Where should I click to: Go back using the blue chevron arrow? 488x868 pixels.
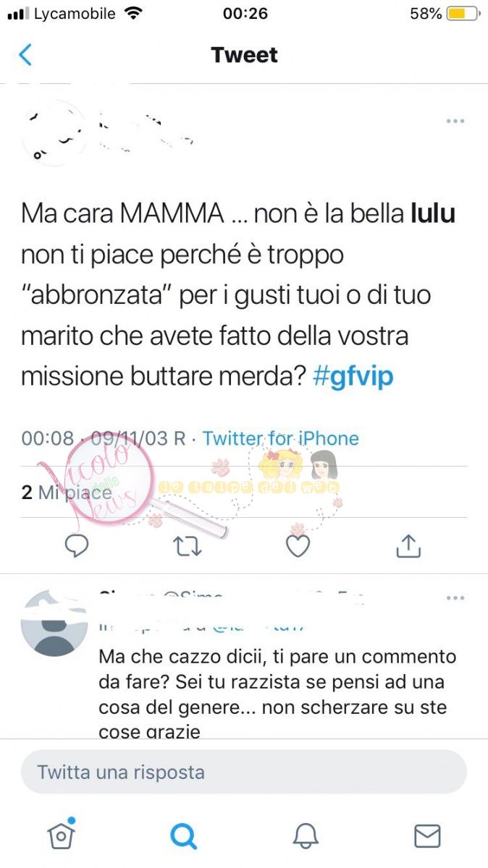25,55
